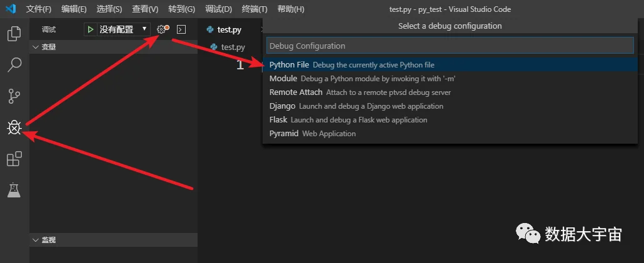The height and width of the screenshot is (263, 644).
Task: Open the 没有配置 configuration dropdown
Action: click(x=123, y=29)
